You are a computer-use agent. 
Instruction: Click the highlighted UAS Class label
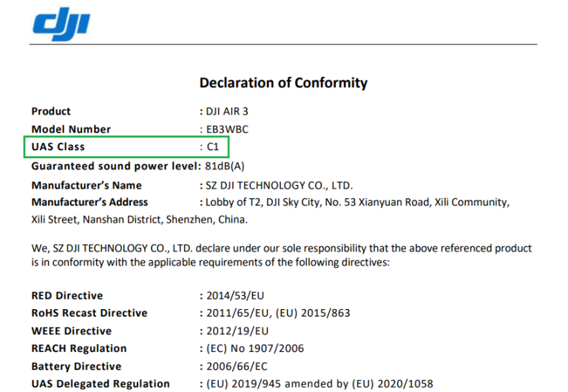click(58, 147)
